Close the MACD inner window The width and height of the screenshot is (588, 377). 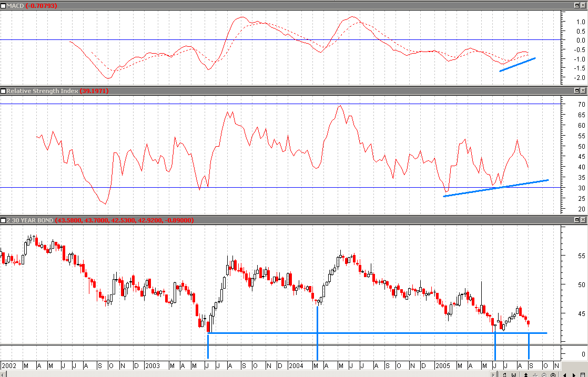click(x=583, y=6)
